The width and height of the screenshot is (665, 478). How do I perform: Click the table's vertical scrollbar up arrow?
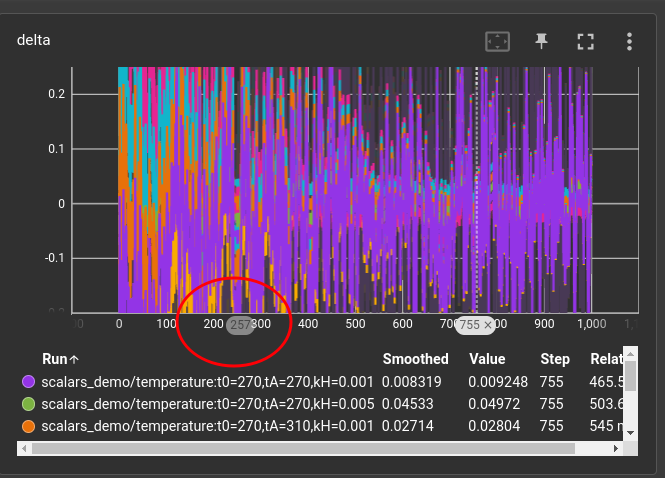click(631, 354)
